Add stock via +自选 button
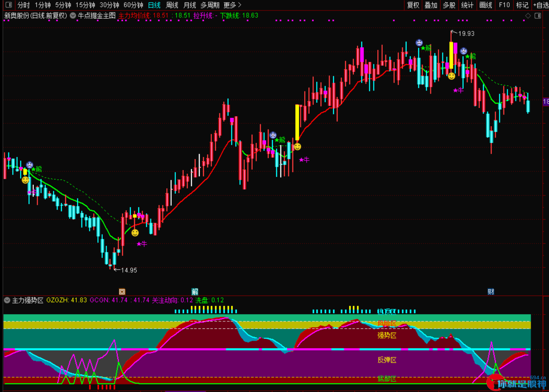549x392 pixels. 541,5
